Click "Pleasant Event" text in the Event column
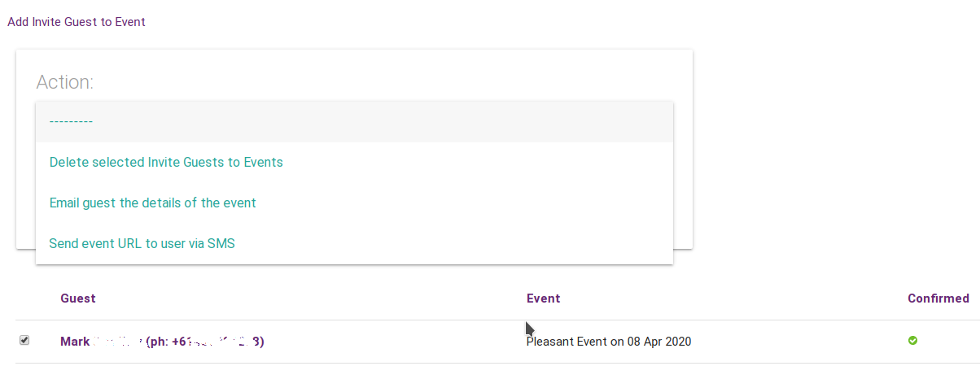Screen dimensions: 980x366 [x=563, y=342]
